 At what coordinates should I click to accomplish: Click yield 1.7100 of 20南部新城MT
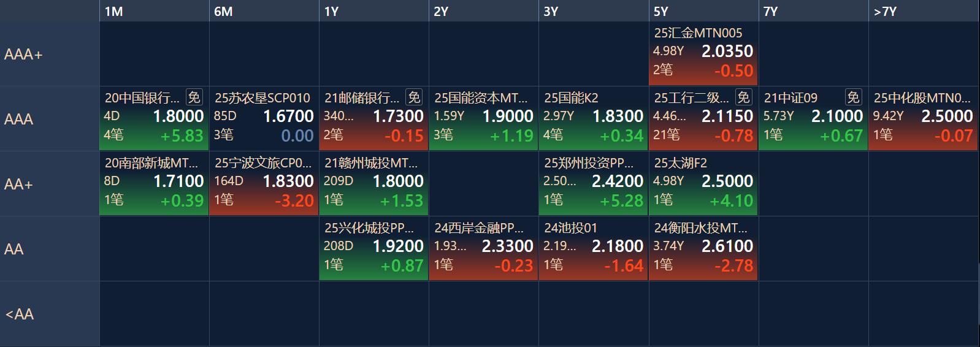pyautogui.click(x=178, y=181)
